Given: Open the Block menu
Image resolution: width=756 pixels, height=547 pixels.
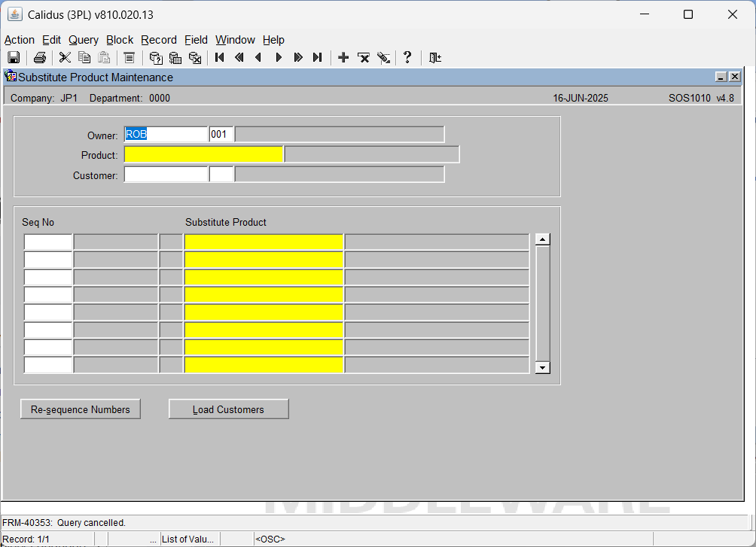Looking at the screenshot, I should pos(120,40).
